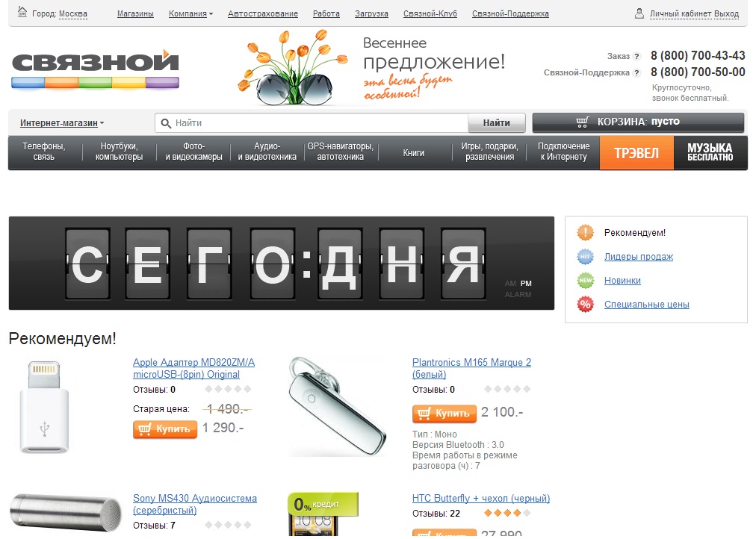This screenshot has height=539, width=756.
Task: Expand the Интернет-магазин dropdown
Action: pyautogui.click(x=62, y=123)
